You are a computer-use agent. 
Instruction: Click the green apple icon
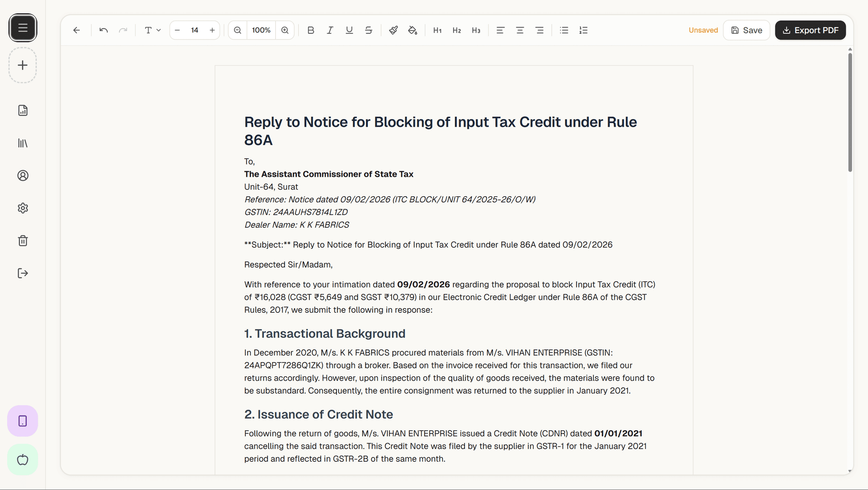pos(23,459)
